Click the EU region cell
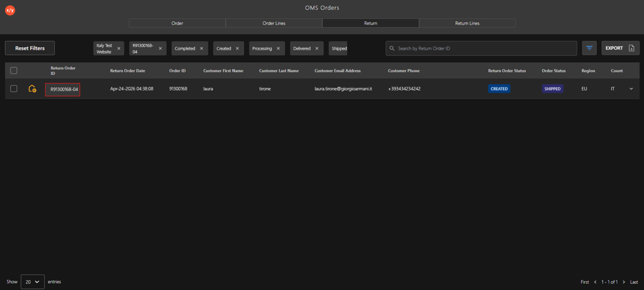 pyautogui.click(x=584, y=89)
